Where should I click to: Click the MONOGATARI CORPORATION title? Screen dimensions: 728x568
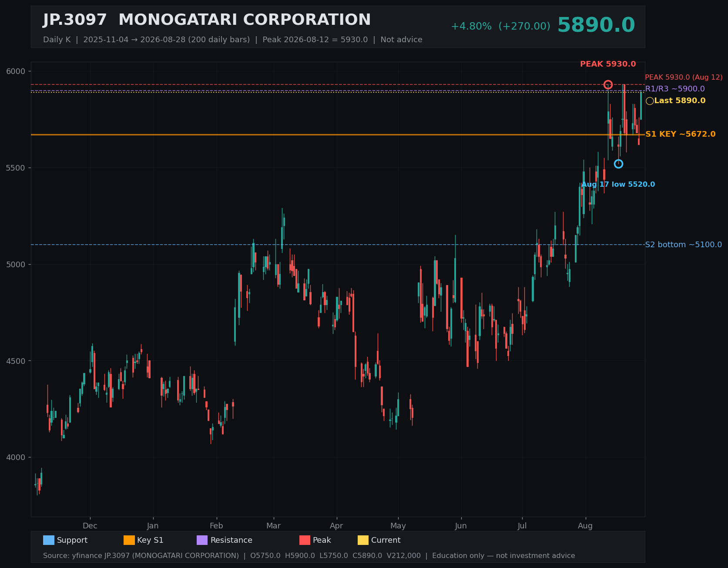[x=245, y=20]
